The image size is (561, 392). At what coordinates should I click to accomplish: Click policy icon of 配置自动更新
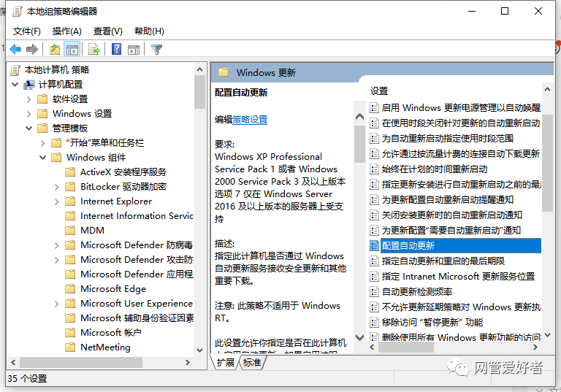[x=374, y=246]
